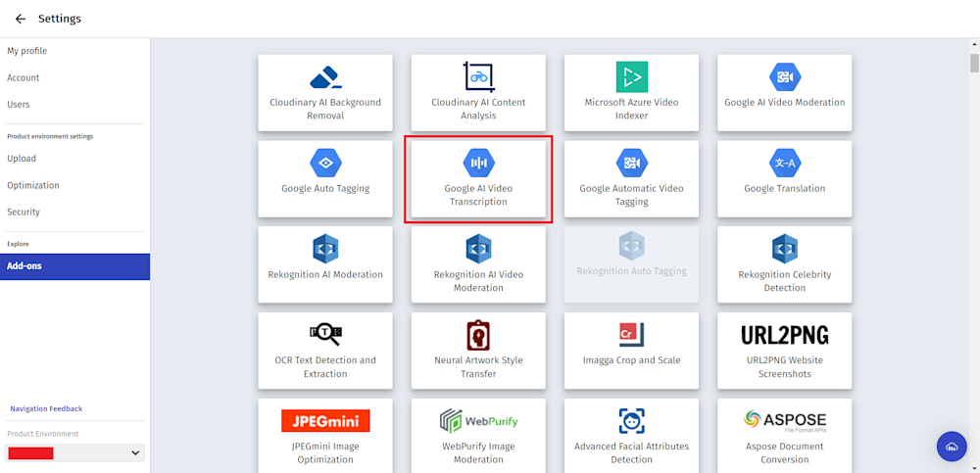Click the URL2PNG logo

[x=785, y=336]
